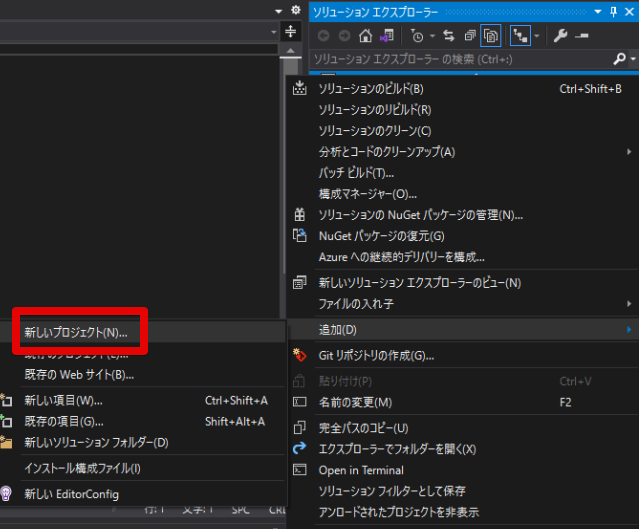Viewport: 639px width, 529px height.
Task: Open the 追加(D) submenu
Action: tap(462, 330)
